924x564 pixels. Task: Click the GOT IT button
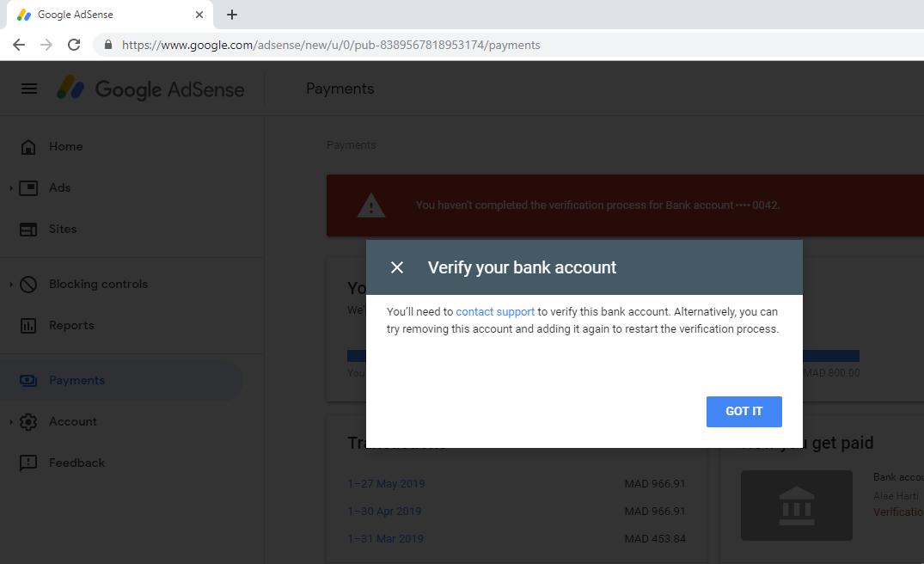click(x=743, y=411)
